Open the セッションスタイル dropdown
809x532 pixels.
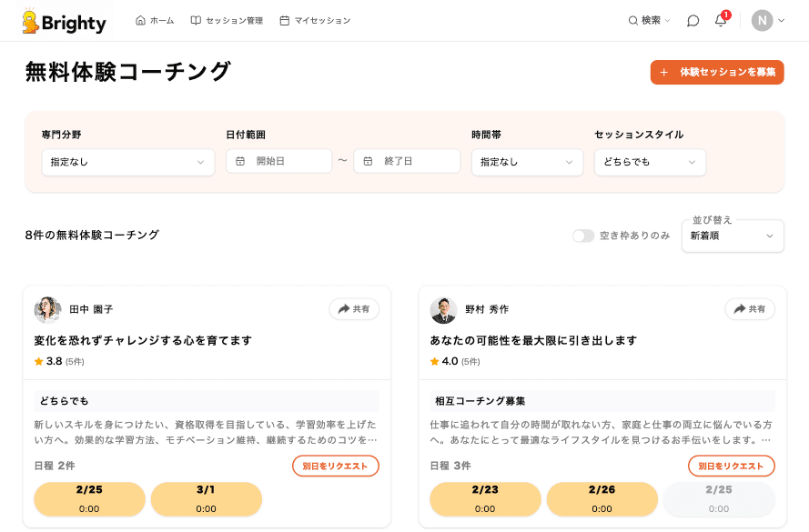click(x=650, y=161)
